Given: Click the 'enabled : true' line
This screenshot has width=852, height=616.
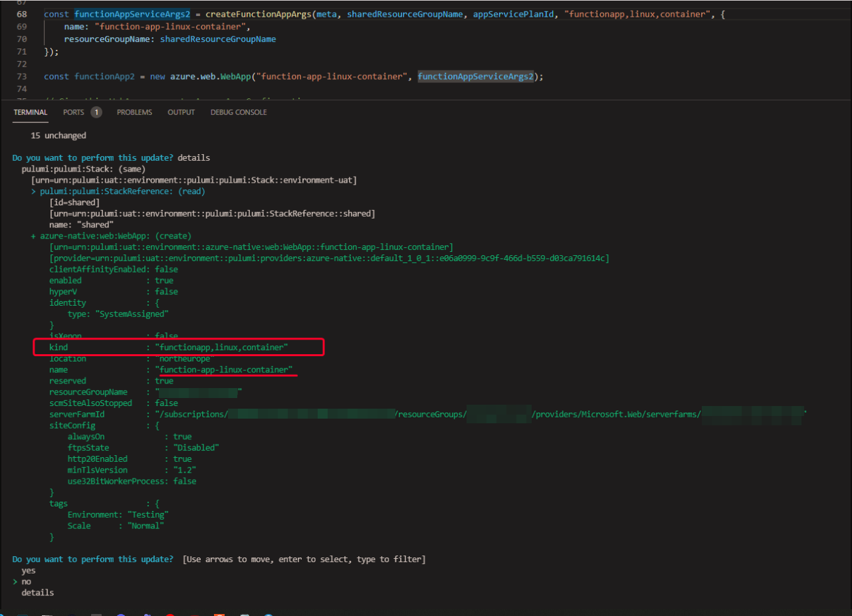Looking at the screenshot, I should point(111,280).
